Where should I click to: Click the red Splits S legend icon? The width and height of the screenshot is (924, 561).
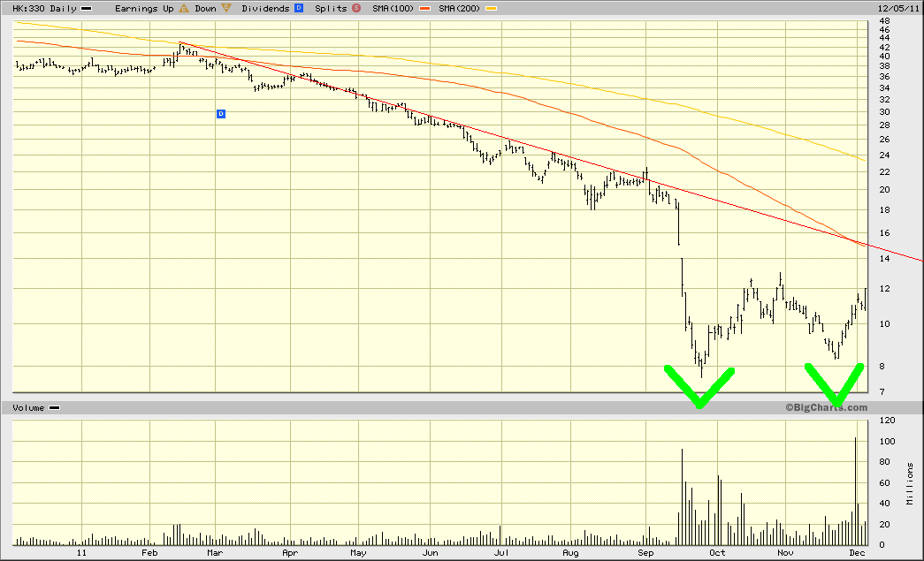coord(356,8)
